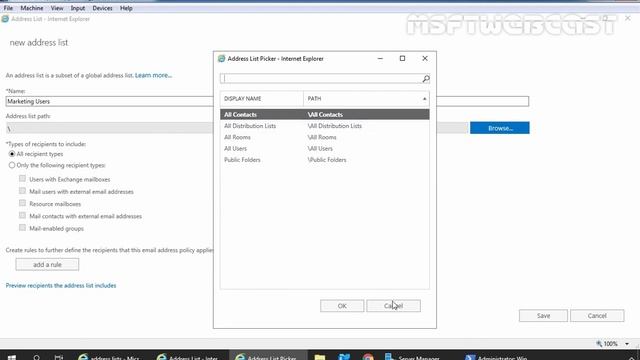Close the Address List Picker window

[x=425, y=58]
